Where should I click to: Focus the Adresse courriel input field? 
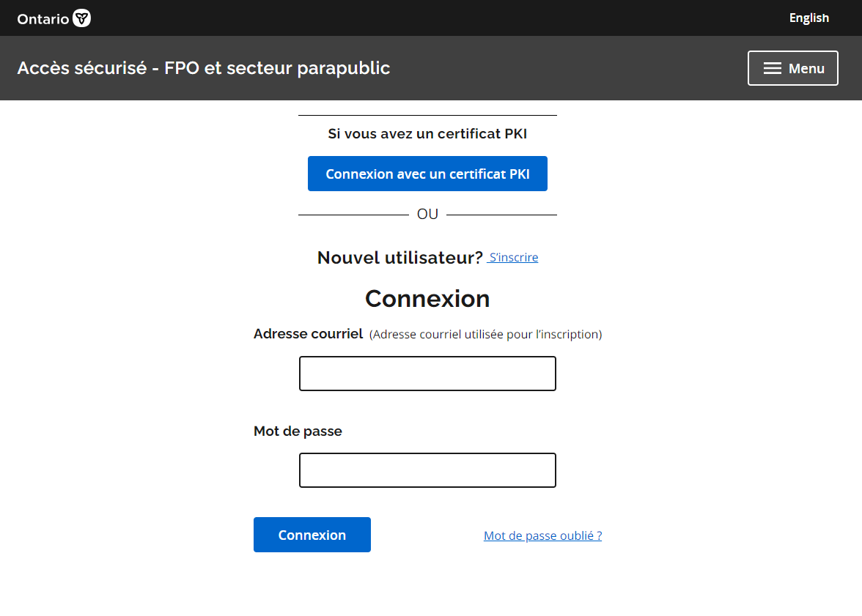tap(427, 374)
